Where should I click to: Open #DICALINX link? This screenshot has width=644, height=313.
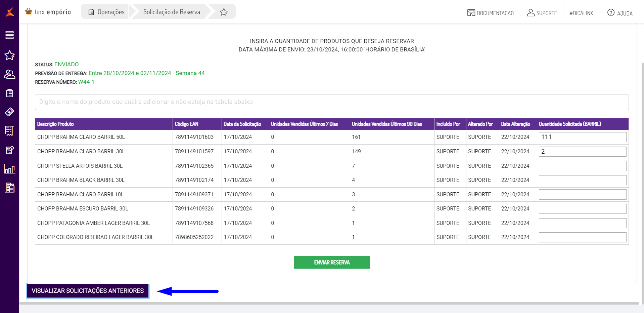[581, 13]
